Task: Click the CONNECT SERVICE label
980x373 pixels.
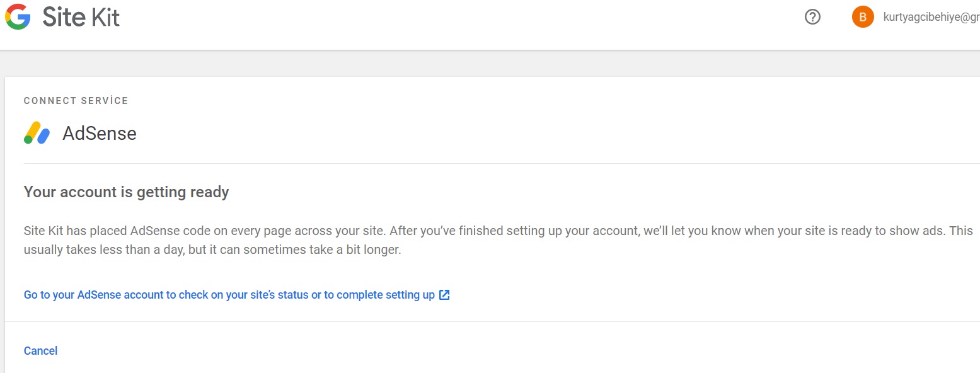Action: click(x=76, y=101)
